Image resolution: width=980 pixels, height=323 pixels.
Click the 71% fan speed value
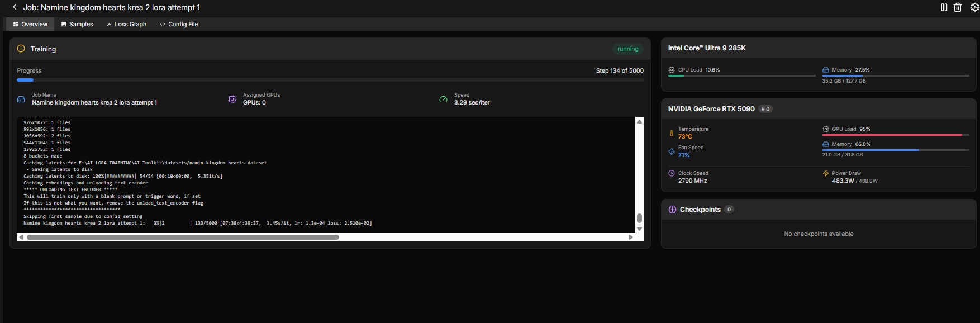(684, 155)
